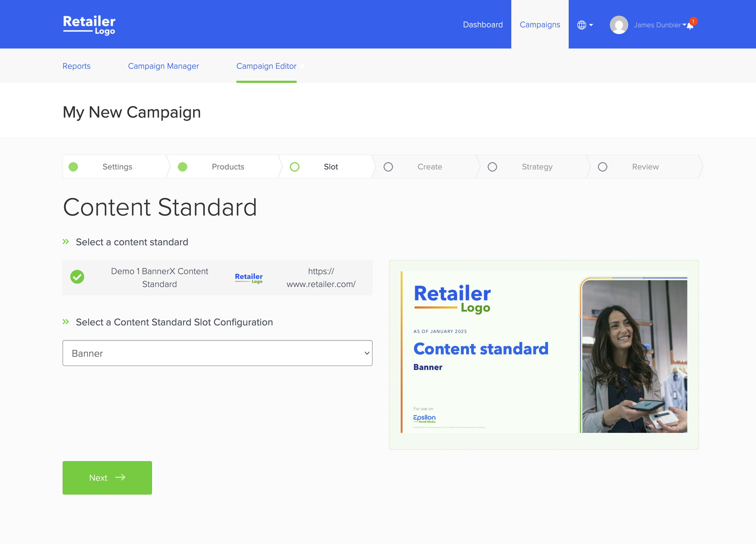
Task: Open the Reports link
Action: click(x=76, y=66)
